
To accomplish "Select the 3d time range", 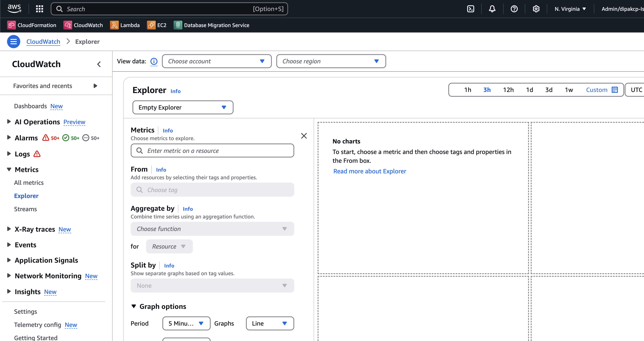I will [x=549, y=90].
